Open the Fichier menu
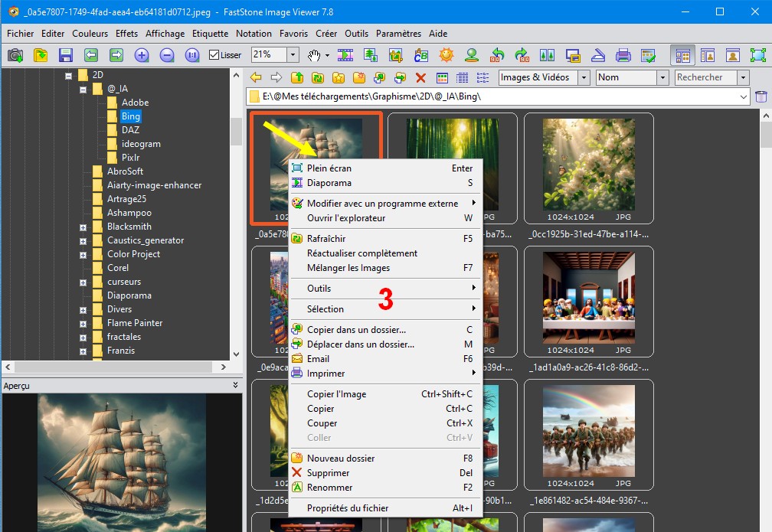The image size is (772, 532). point(20,34)
